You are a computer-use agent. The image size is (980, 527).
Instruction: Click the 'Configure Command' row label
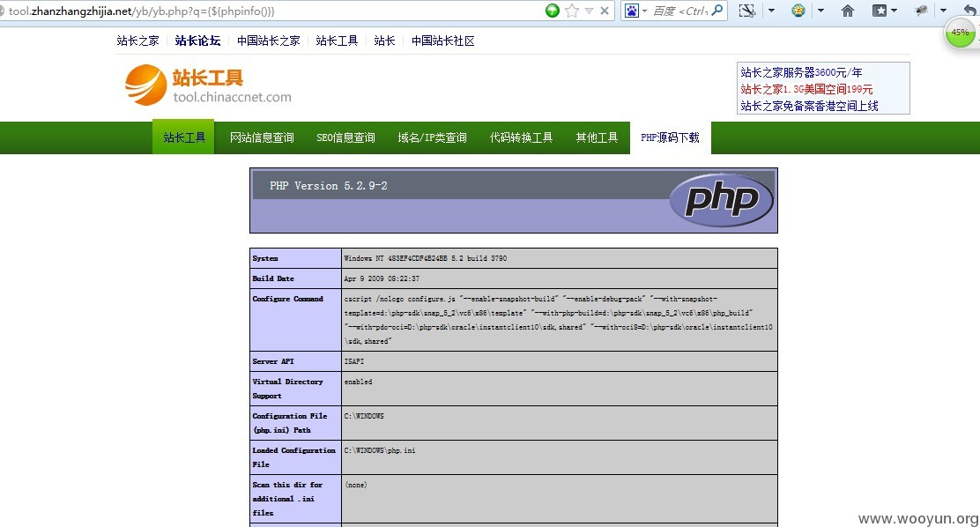tap(288, 299)
